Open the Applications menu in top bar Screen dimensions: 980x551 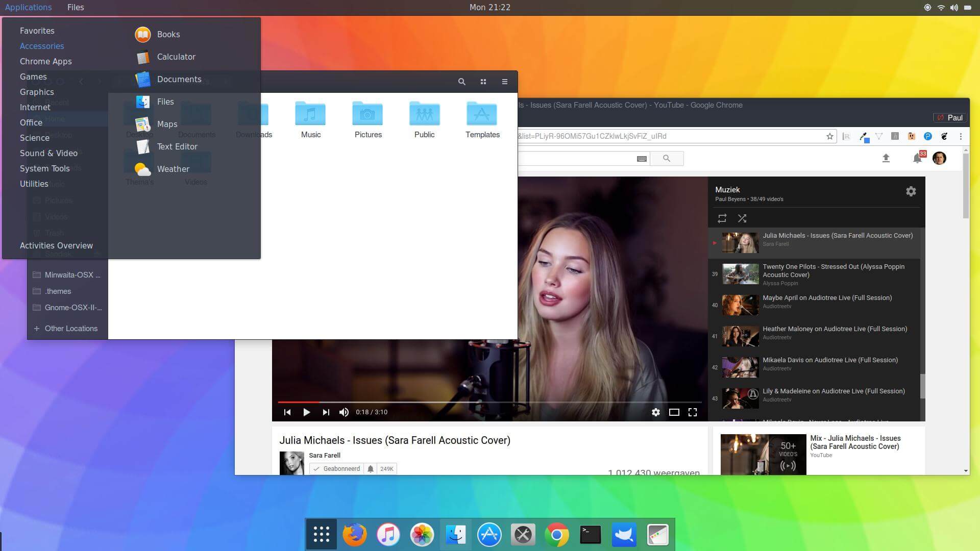[28, 7]
